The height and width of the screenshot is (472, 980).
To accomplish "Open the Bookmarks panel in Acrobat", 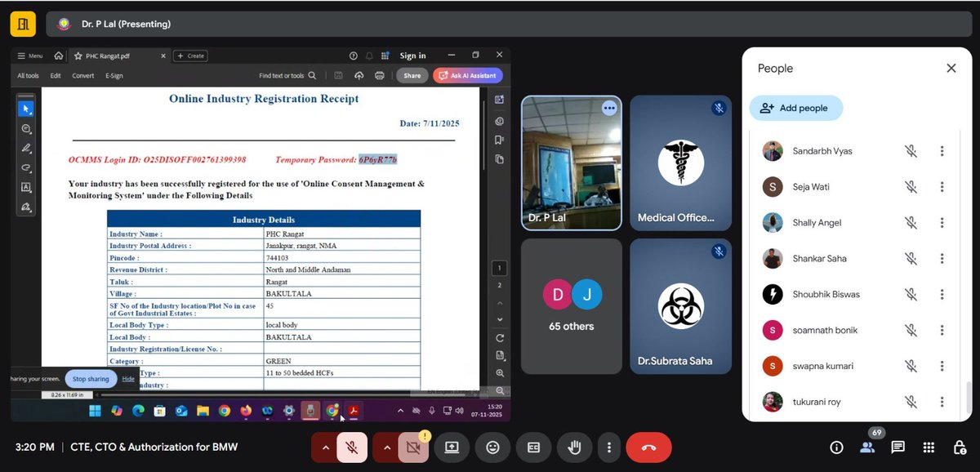I will [x=500, y=140].
